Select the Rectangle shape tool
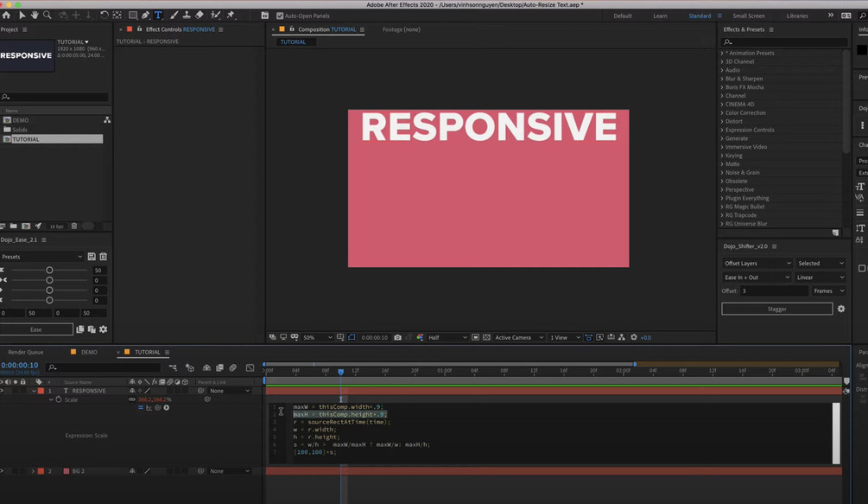868x504 pixels. 133,16
